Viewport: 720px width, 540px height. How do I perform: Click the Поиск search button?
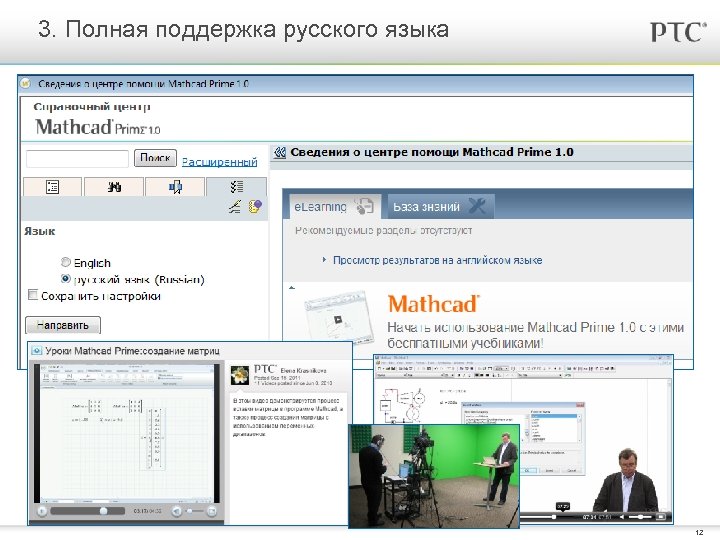point(155,158)
